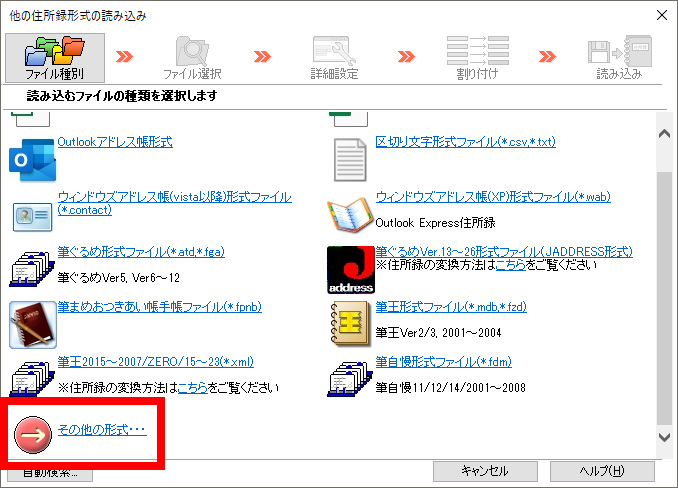Image resolution: width=678 pixels, height=488 pixels.
Task: Click the Windows contact card icon
Action: pyautogui.click(x=32, y=216)
